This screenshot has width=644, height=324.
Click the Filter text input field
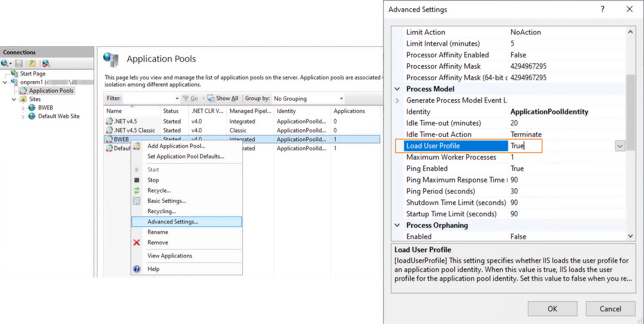pos(149,98)
